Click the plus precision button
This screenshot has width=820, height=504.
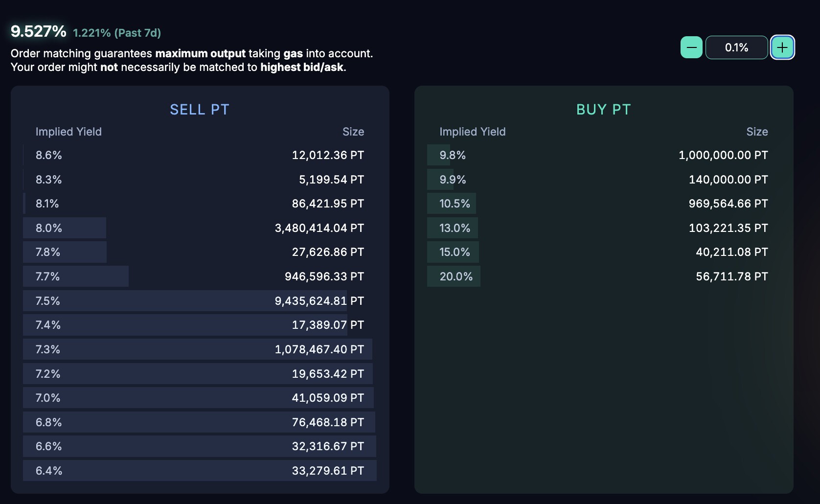coord(782,47)
